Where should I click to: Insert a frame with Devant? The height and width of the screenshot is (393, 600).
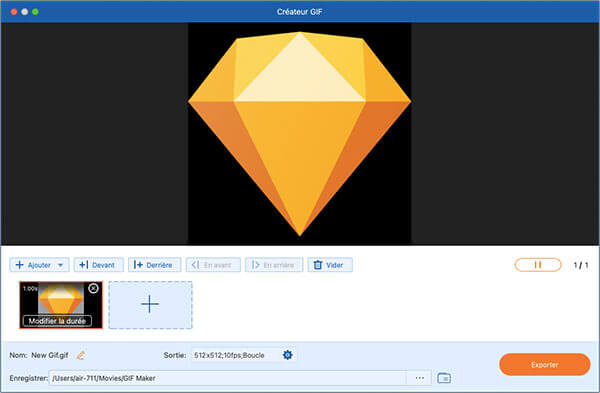tap(98, 265)
